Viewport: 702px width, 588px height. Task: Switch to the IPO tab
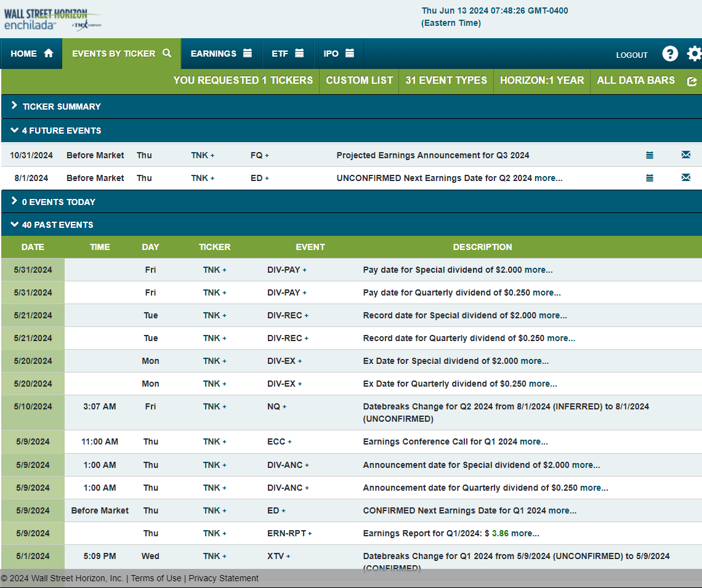339,53
